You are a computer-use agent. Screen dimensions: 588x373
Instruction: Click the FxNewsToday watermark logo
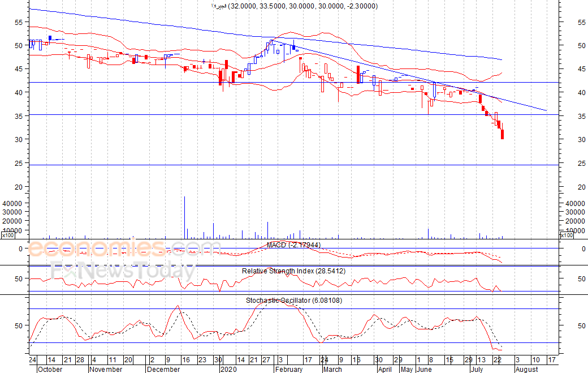[x=123, y=270]
